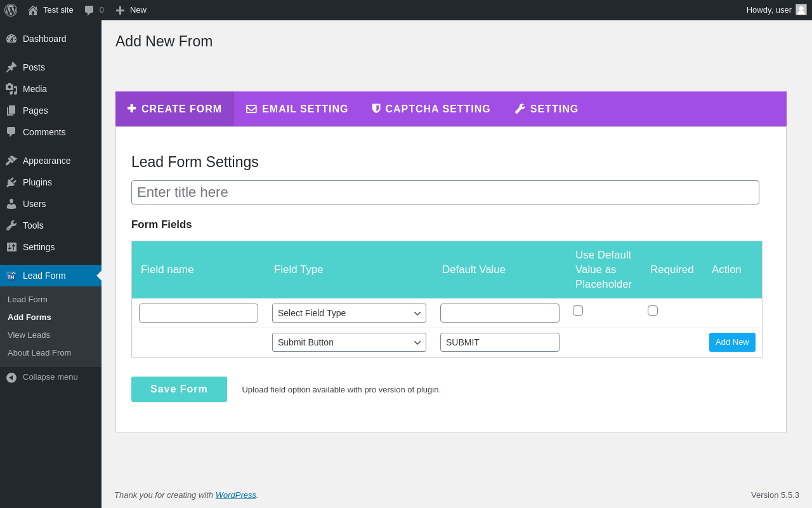This screenshot has height=508, width=812.
Task: Click the Appearance paintbrush icon
Action: 11,161
